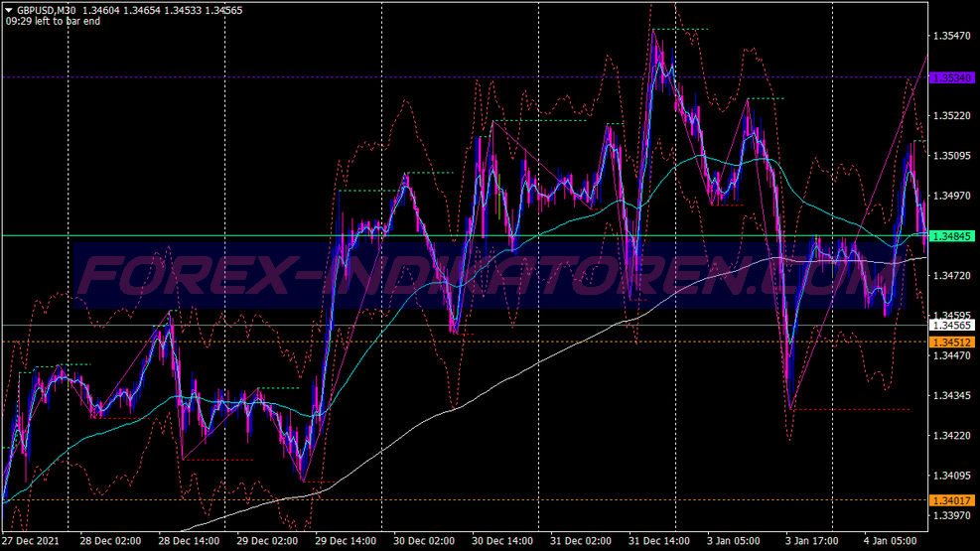Click the 1.34720 price scale value
Image resolution: width=980 pixels, height=551 pixels.
[x=952, y=276]
